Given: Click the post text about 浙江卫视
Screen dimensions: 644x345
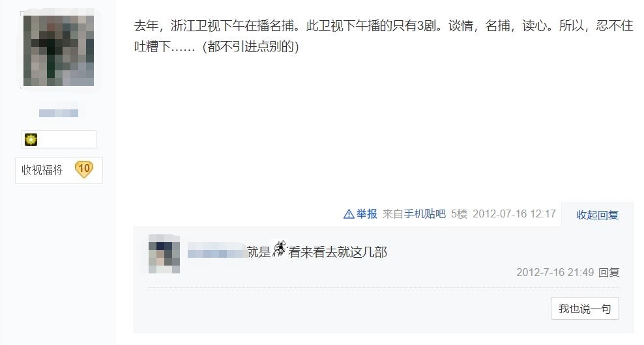Looking at the screenshot, I should (383, 36).
